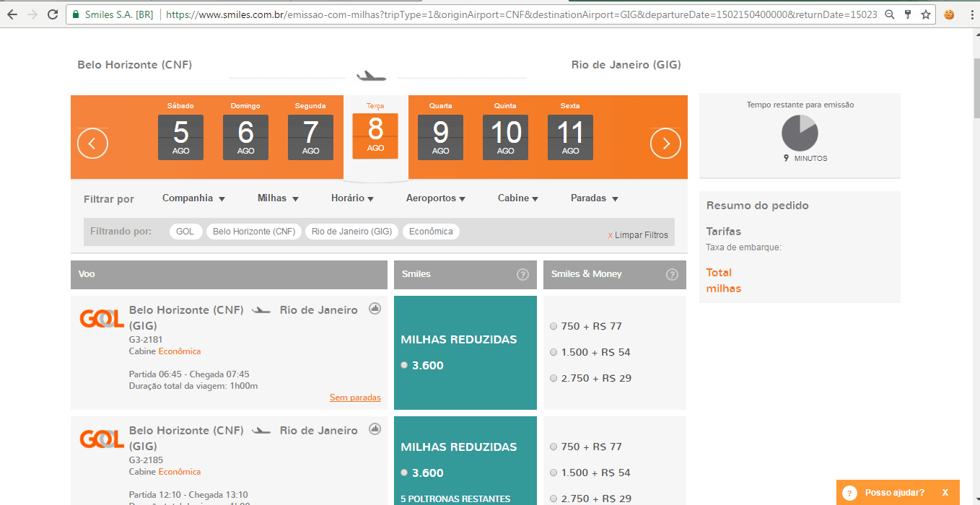980x505 pixels.
Task: Remove the Belo Horizonte (CNF) filter chip
Action: 254,232
